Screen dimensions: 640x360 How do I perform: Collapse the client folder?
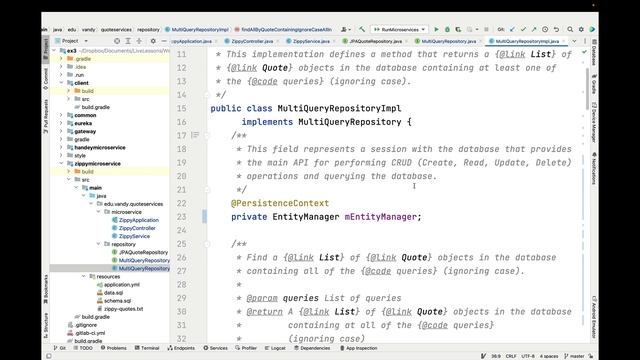[x=62, y=83]
